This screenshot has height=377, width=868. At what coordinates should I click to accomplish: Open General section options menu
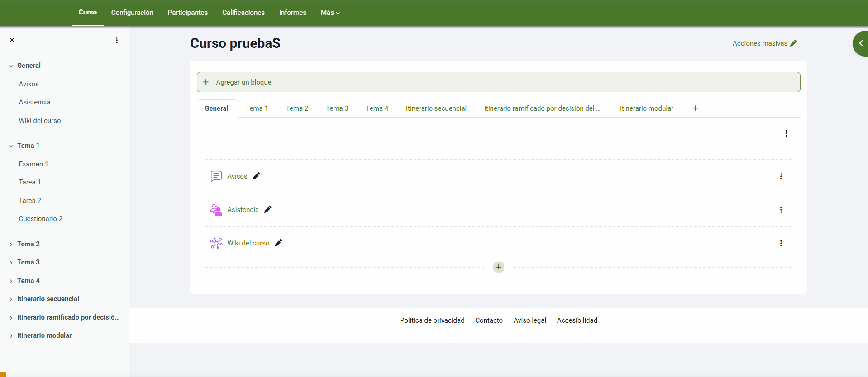click(x=787, y=133)
